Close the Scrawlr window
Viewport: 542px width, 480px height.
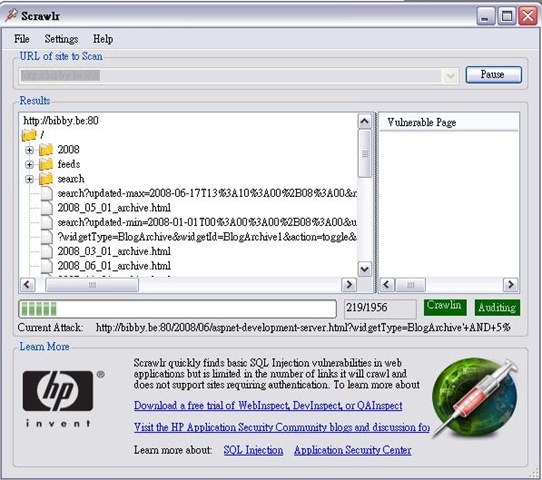pyautogui.click(x=528, y=16)
